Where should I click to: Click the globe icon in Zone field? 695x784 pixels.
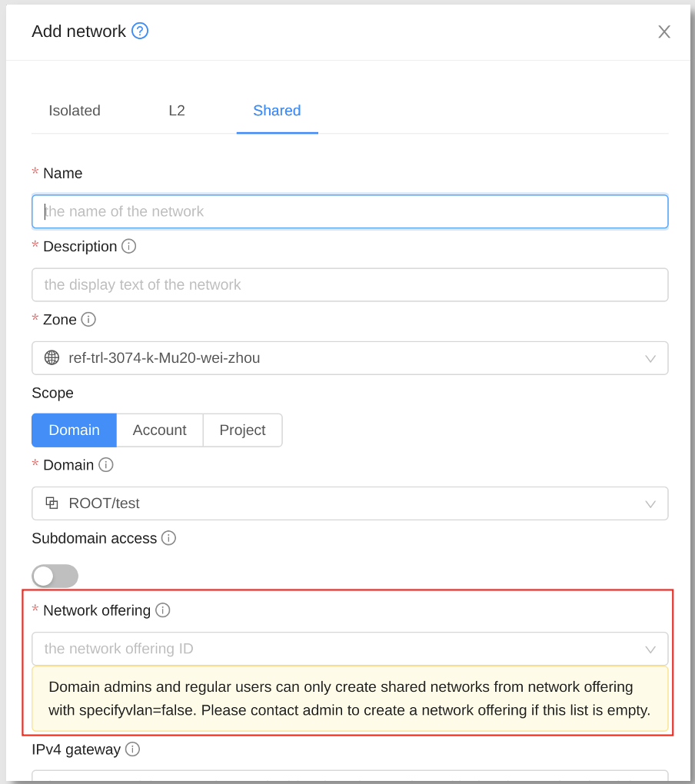click(52, 357)
